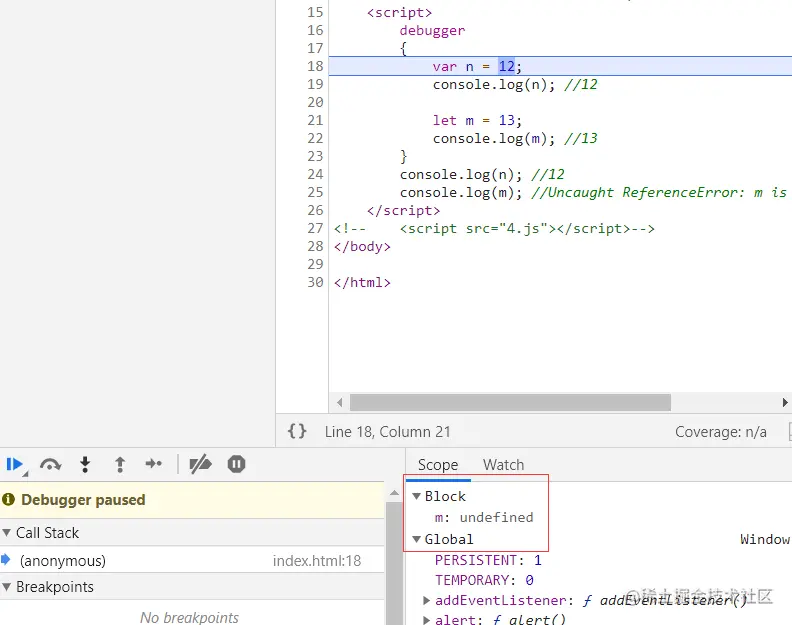Click the horizontal scrollbar thumb in the editor
This screenshot has height=625, width=792.
pyautogui.click(x=510, y=402)
